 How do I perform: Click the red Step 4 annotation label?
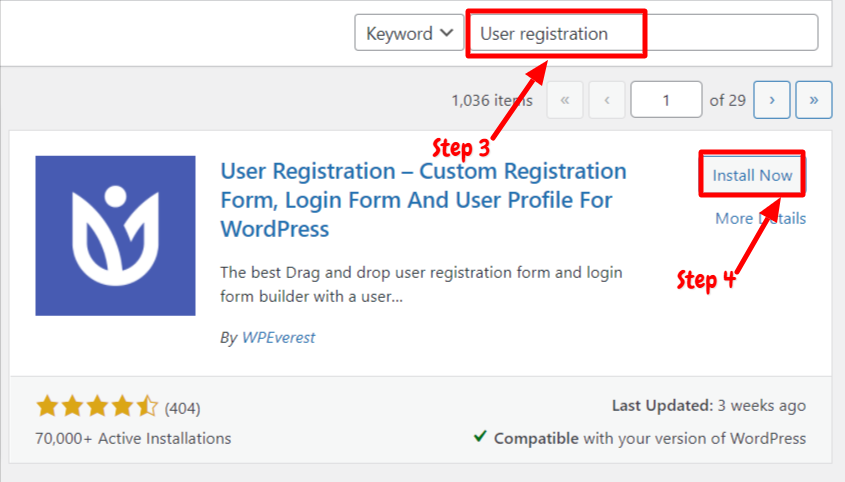pos(706,280)
